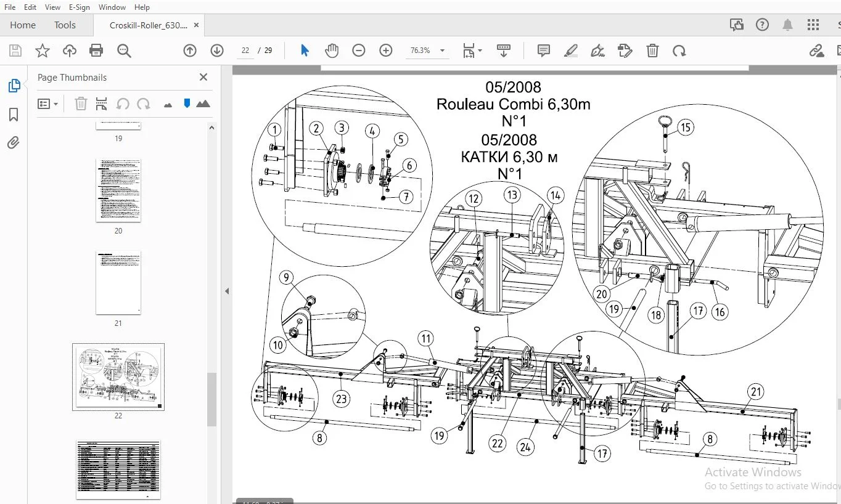Save the PDF with the floppy disk icon
The image size is (841, 504).
[15, 51]
